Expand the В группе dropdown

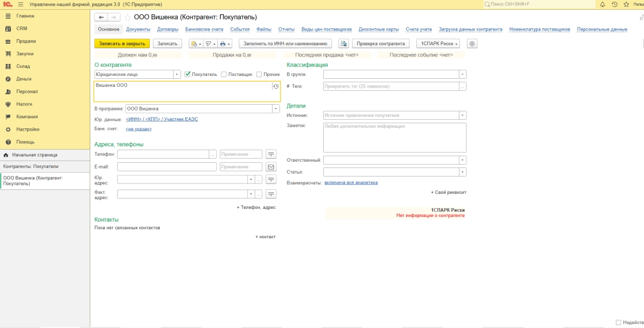click(462, 74)
